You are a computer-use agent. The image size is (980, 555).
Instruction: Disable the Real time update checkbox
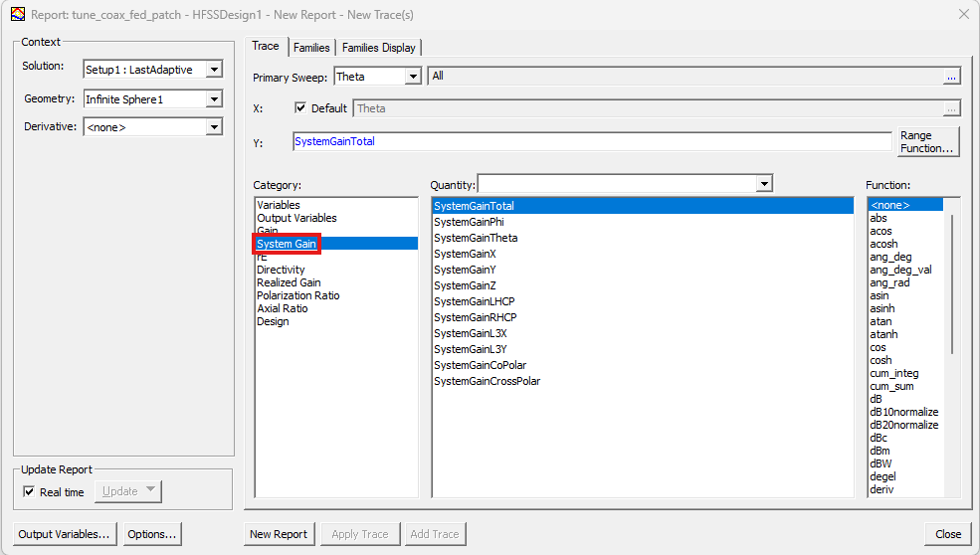tap(29, 491)
